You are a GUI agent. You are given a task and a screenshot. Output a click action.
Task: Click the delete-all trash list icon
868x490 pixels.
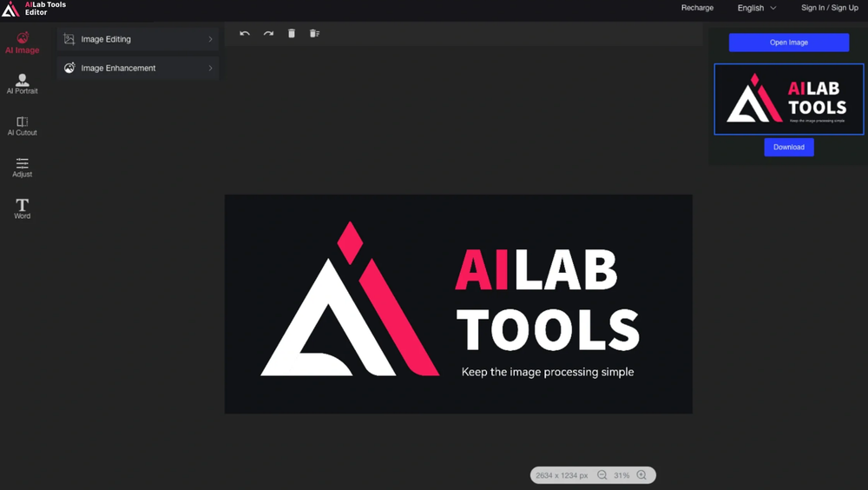coord(314,34)
